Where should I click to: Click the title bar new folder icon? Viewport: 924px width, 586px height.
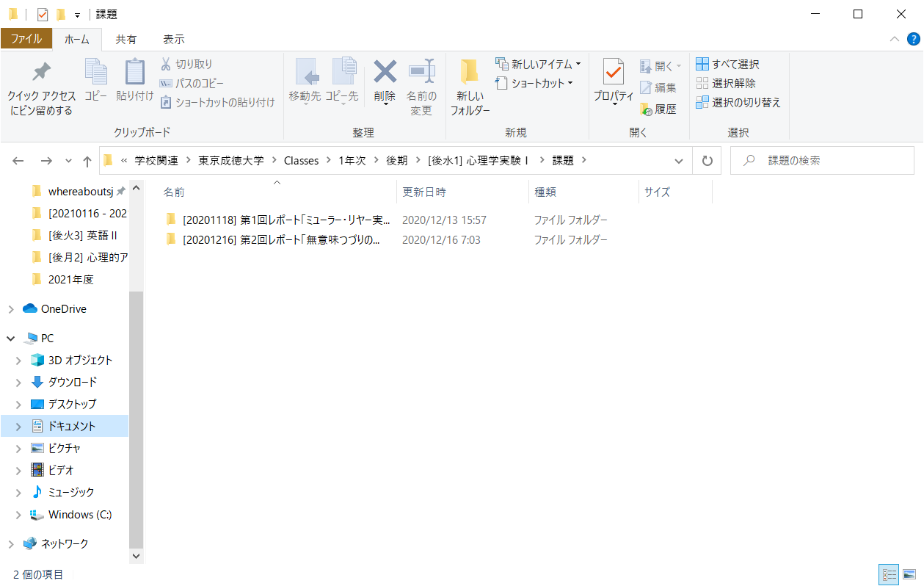pyautogui.click(x=61, y=14)
